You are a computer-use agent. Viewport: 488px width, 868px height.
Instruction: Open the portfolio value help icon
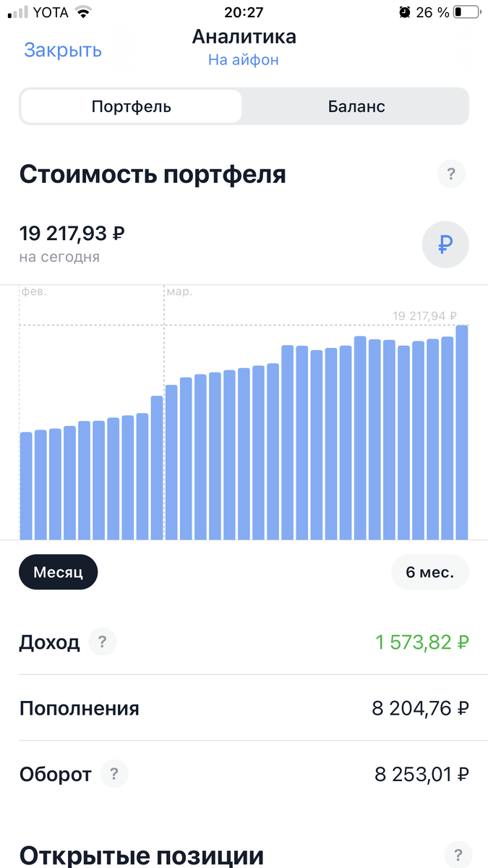451,174
